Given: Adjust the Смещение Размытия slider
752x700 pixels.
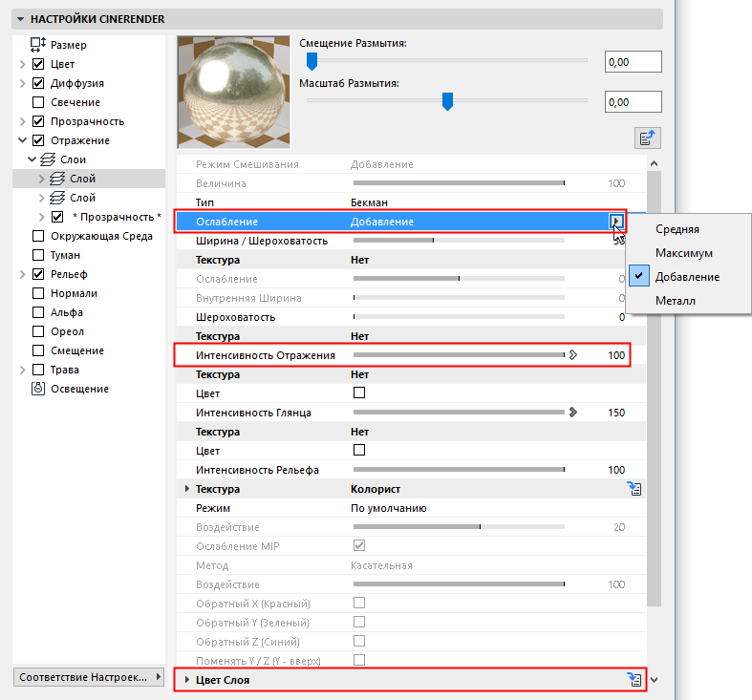Looking at the screenshot, I should pyautogui.click(x=312, y=61).
